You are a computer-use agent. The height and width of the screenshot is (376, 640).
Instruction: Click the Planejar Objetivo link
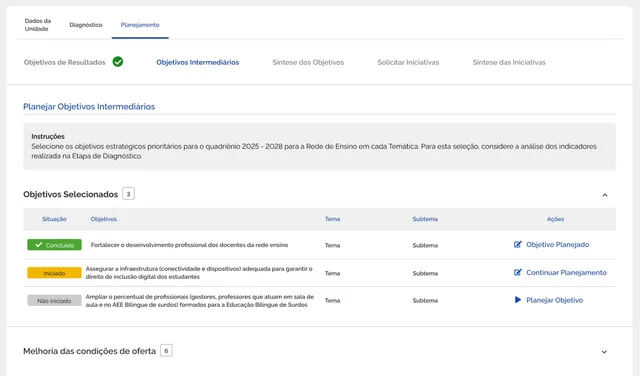tap(554, 300)
